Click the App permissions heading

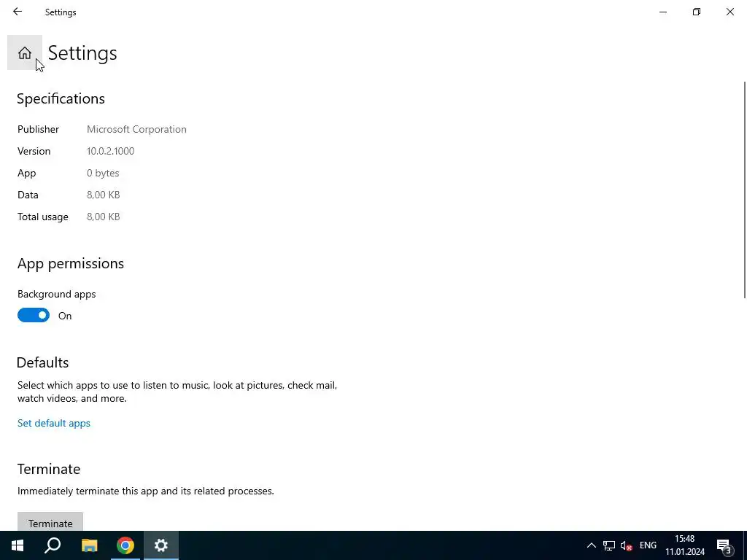pos(71,263)
